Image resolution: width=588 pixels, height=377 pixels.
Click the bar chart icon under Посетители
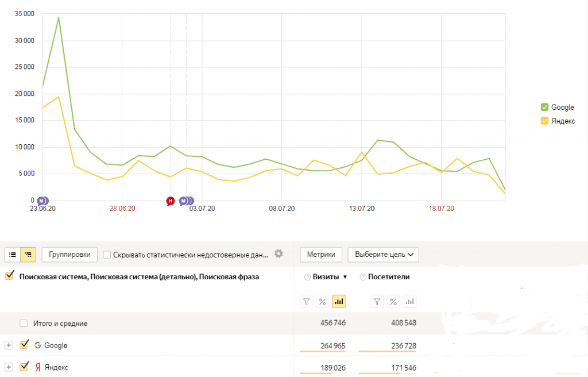[409, 302]
